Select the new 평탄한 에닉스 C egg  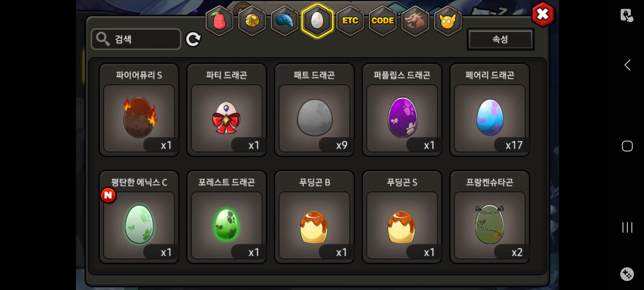pyautogui.click(x=139, y=217)
